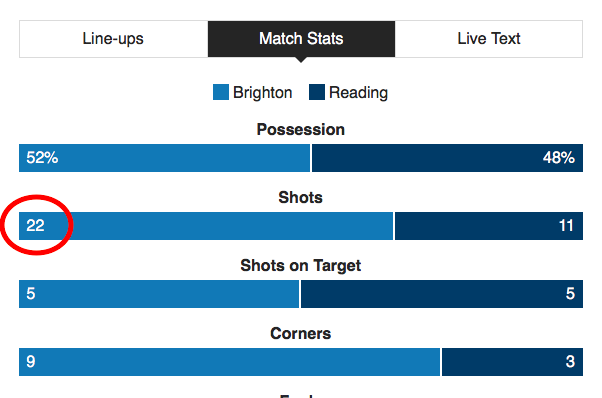Viewport: 602px width, 398px height.
Task: Click the Shots heading
Action: [301, 197]
